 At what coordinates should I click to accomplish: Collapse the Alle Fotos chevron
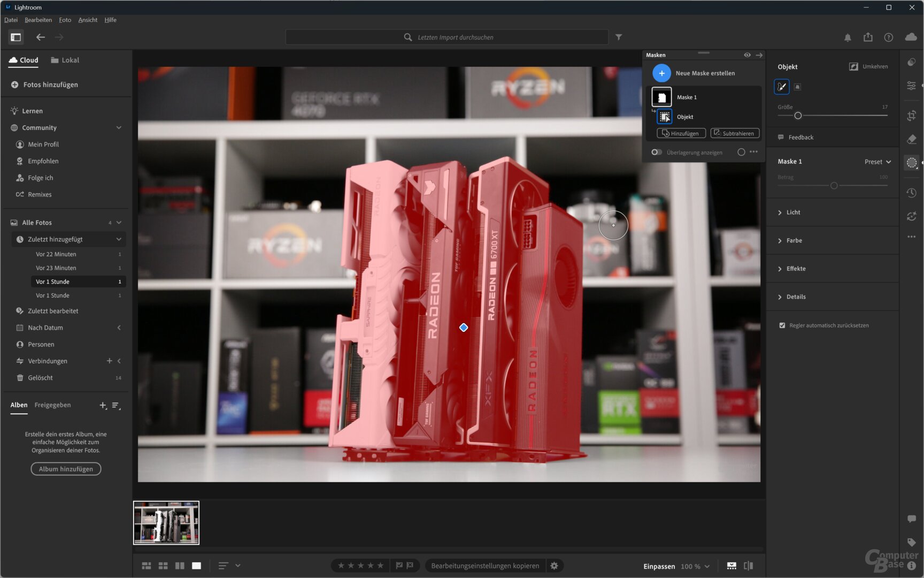tap(119, 223)
